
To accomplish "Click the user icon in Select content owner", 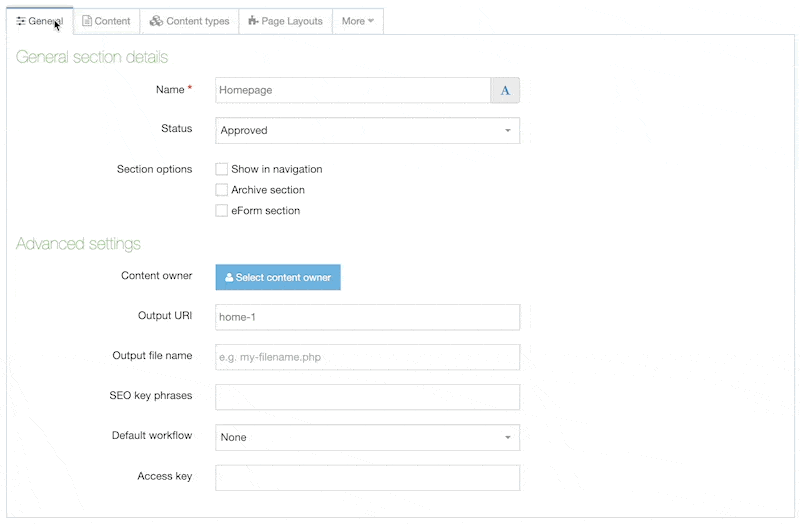I will 229,278.
